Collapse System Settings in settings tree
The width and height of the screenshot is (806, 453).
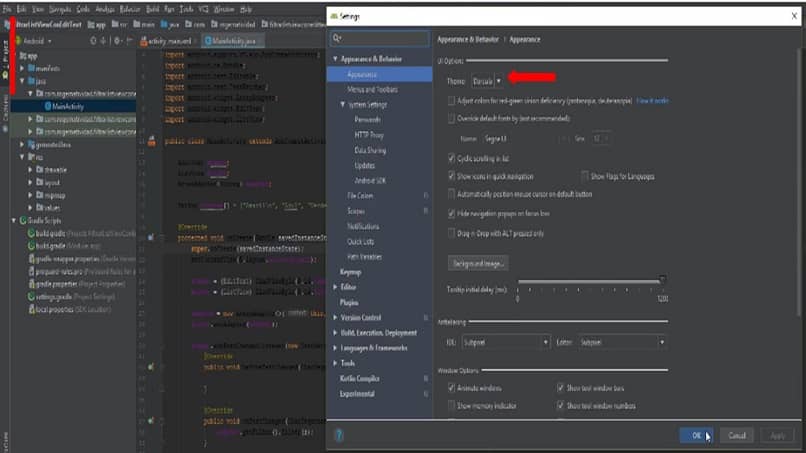pos(342,104)
